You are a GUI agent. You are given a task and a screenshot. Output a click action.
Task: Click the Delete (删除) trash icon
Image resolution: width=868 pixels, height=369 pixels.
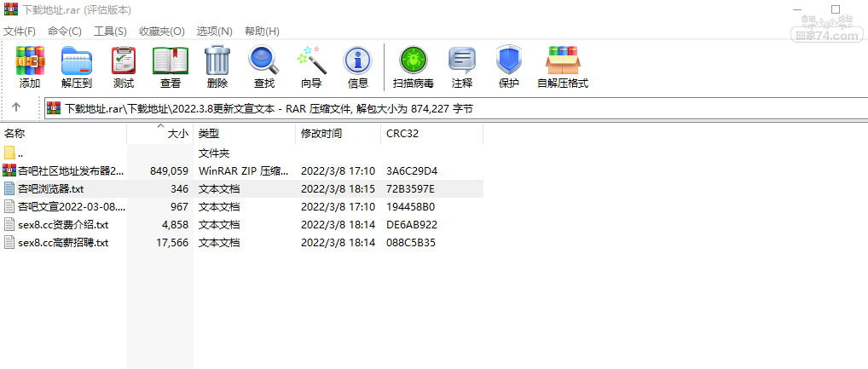[217, 61]
